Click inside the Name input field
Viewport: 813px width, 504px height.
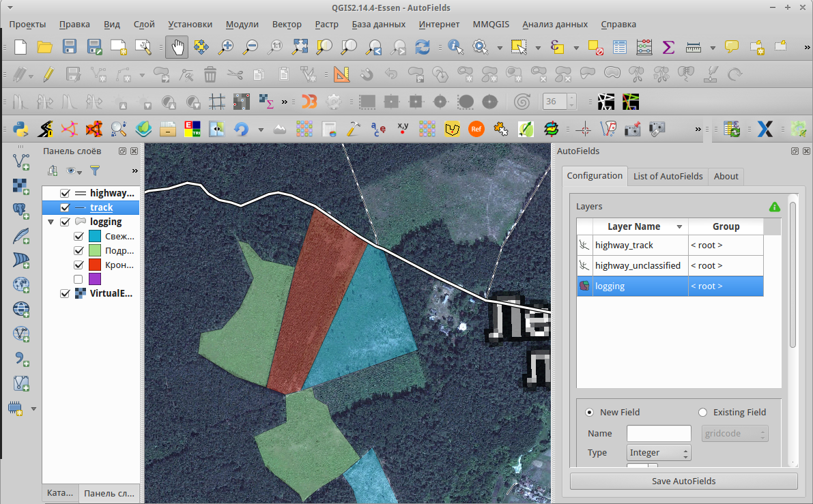click(658, 432)
